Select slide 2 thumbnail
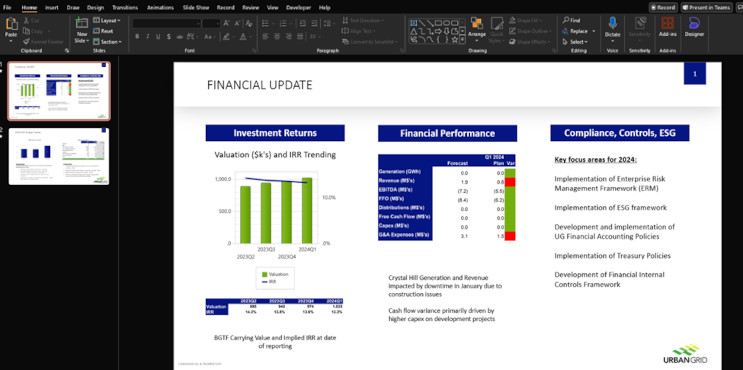This screenshot has height=370, width=743. click(59, 156)
